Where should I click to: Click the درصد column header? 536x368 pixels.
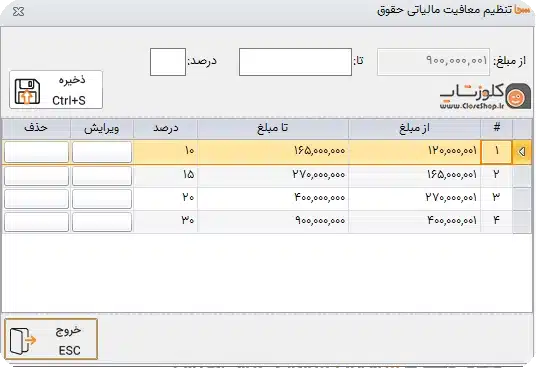click(x=165, y=128)
